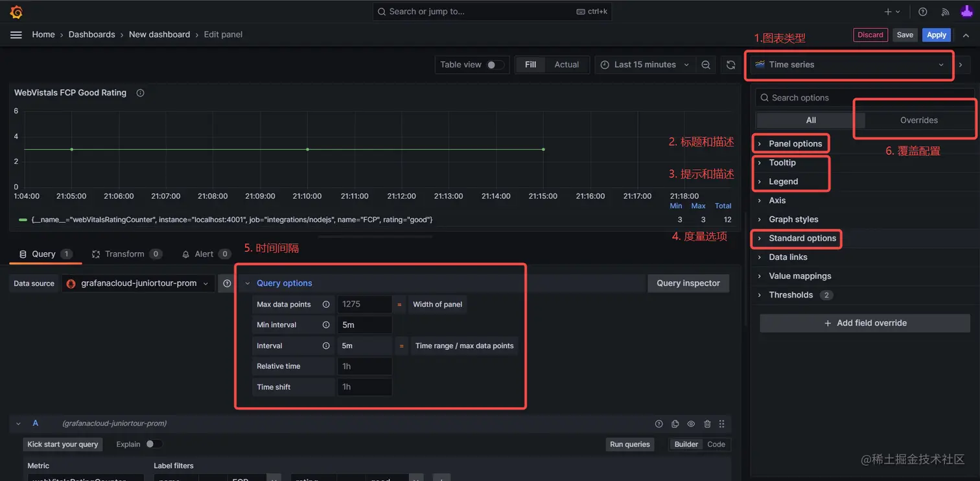Select the Overrides options filter
980x481 pixels.
coord(919,120)
